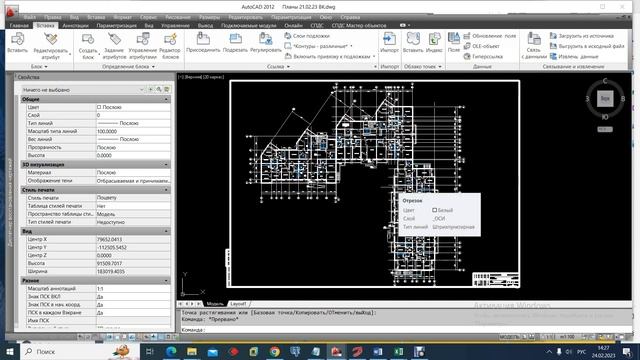The height and width of the screenshot is (360, 640).
Task: Open Word from the taskbar
Action: [378, 351]
